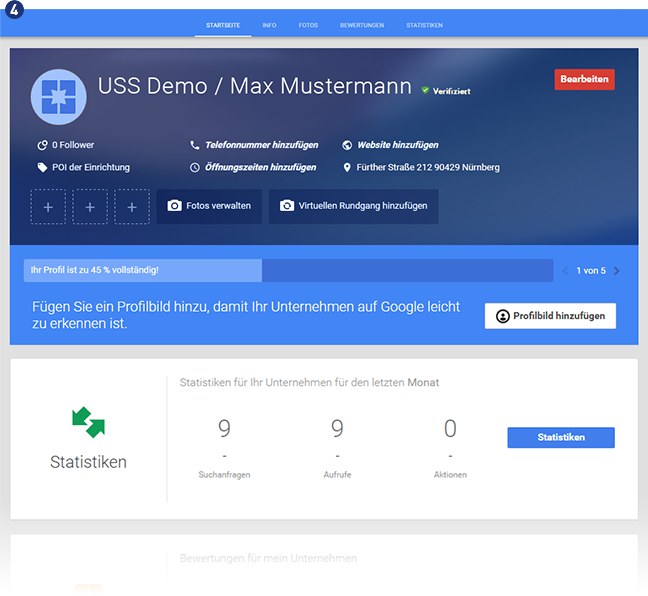Add photo in second dashed plus slot

tap(90, 207)
